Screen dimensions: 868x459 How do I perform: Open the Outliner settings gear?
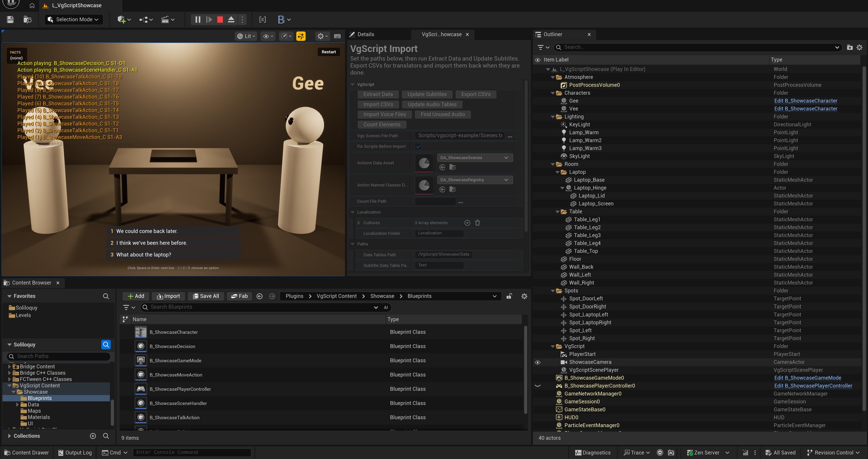tap(859, 47)
